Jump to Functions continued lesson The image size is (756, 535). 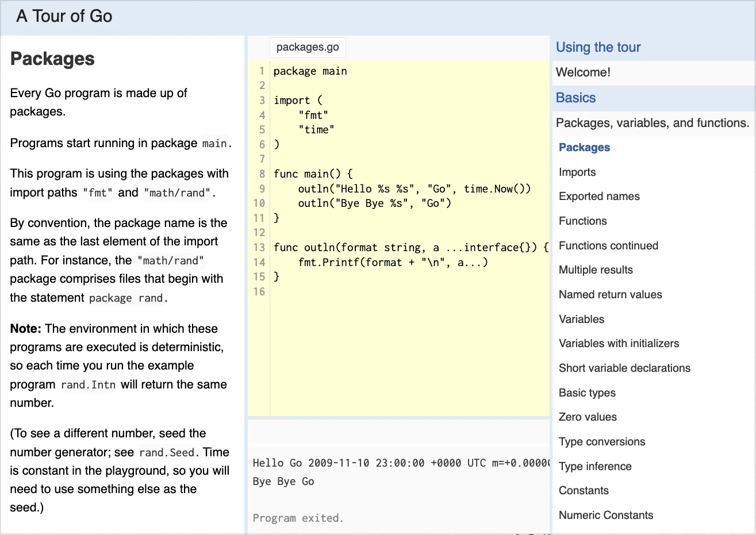point(608,246)
